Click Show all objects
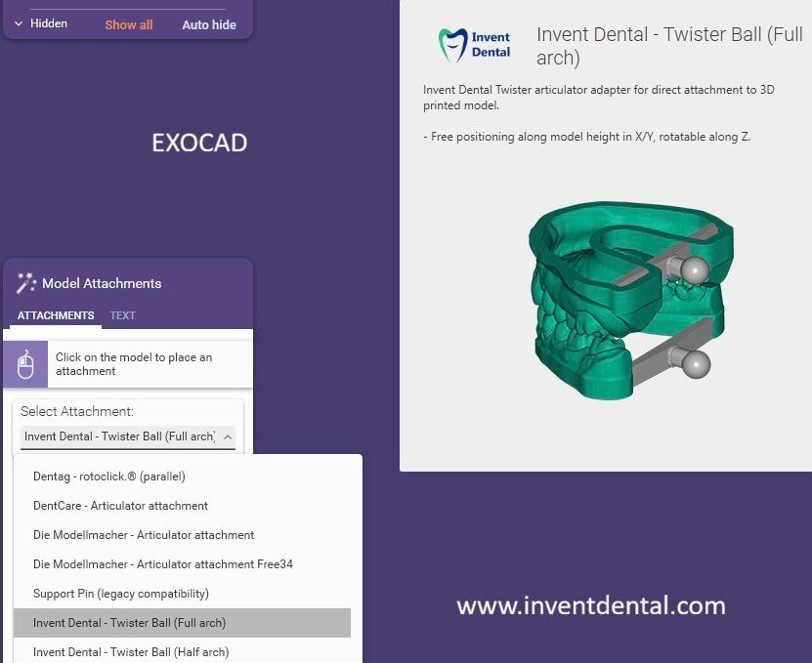This screenshot has height=663, width=812. pos(128,24)
